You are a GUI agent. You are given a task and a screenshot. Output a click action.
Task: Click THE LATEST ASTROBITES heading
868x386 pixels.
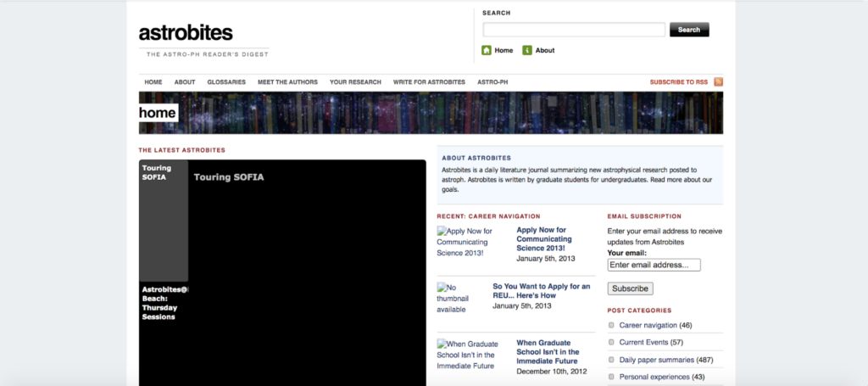[182, 150]
